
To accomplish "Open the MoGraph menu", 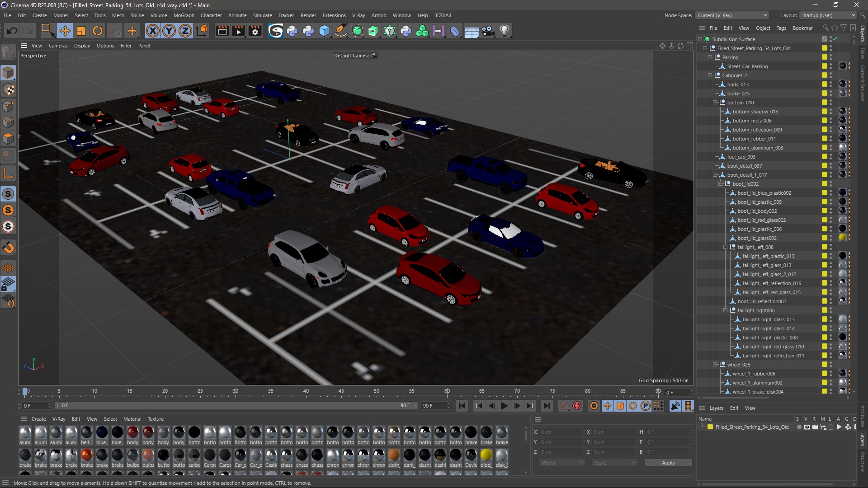I will point(184,15).
